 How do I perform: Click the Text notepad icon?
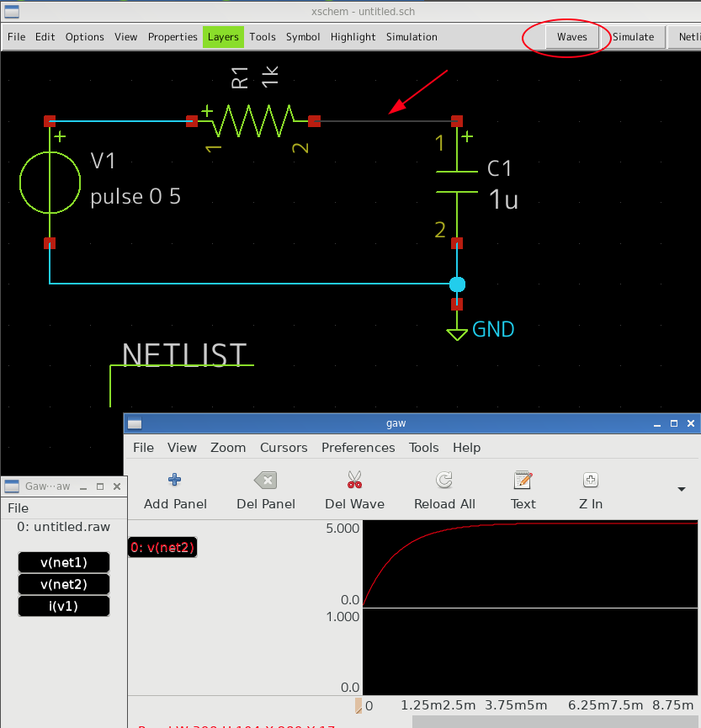(x=523, y=480)
